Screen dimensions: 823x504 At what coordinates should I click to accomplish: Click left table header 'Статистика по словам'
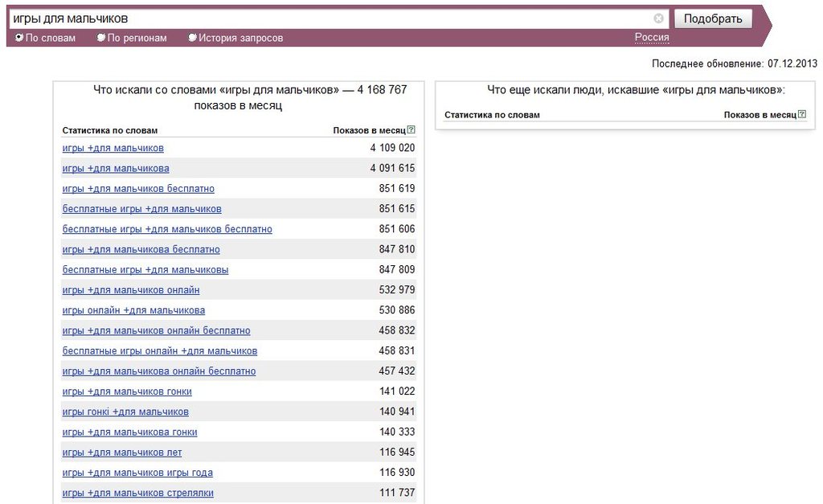(109, 130)
